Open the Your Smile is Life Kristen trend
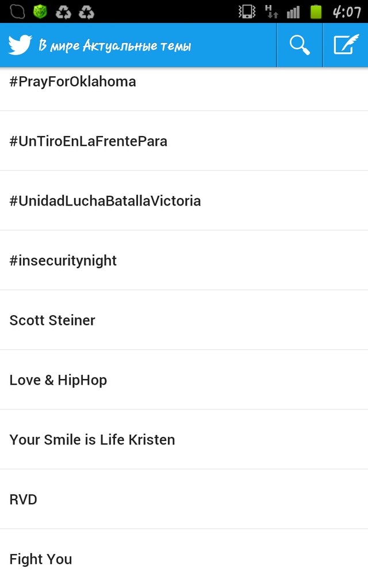 click(x=184, y=439)
